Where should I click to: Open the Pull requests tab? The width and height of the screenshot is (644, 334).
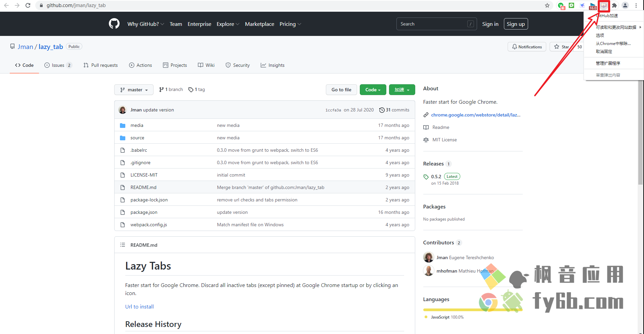tap(100, 65)
